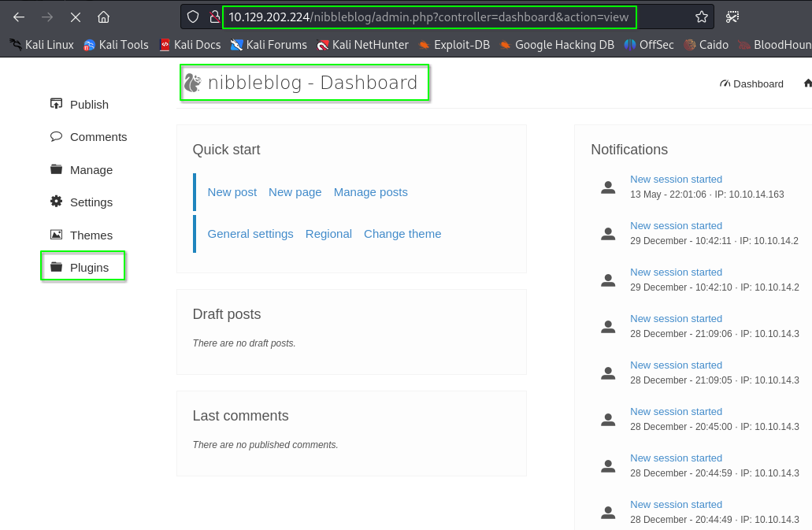Bookmark this page with the star icon
The height and width of the screenshot is (530, 812).
tap(702, 17)
